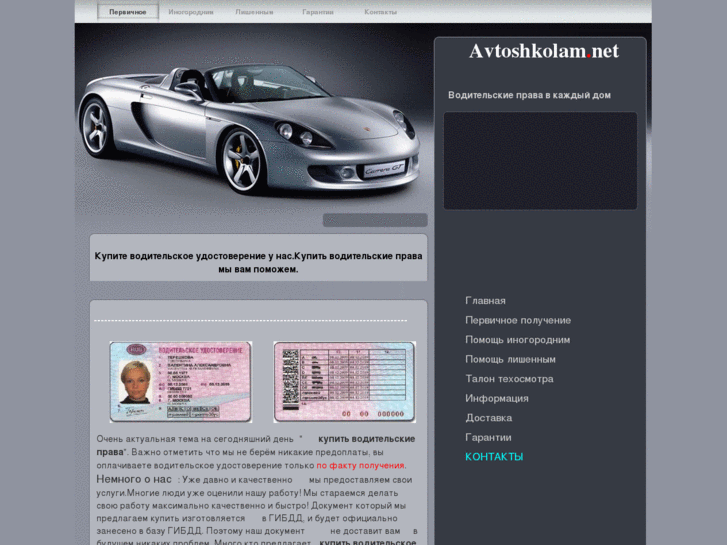727x545 pixels.
Task: Open the Лишенным tab in top navigation
Action: pyautogui.click(x=254, y=12)
